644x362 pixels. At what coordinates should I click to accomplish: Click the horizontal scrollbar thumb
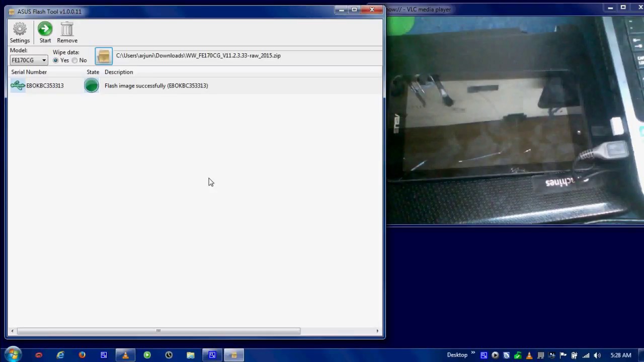[158, 331]
